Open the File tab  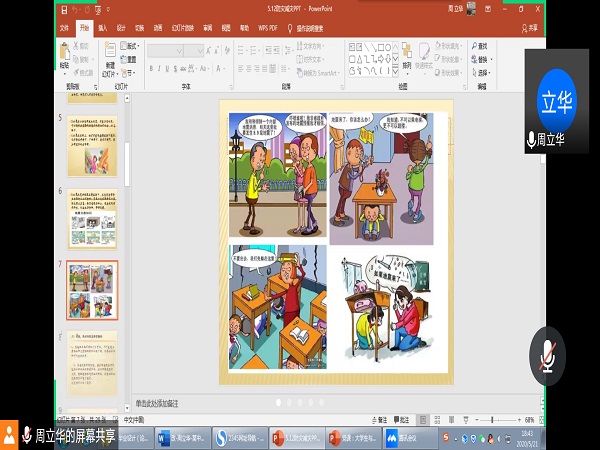point(63,29)
